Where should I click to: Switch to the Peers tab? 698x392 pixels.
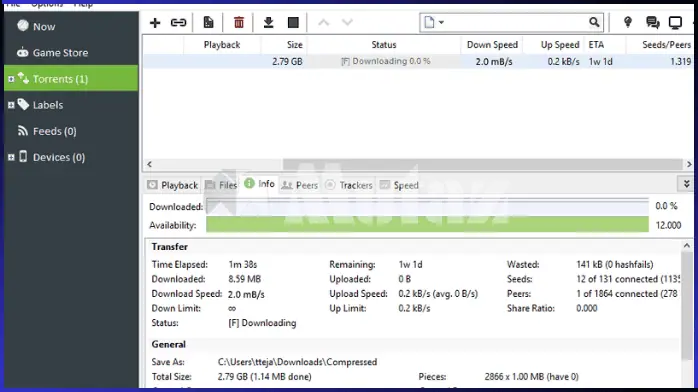tap(300, 185)
